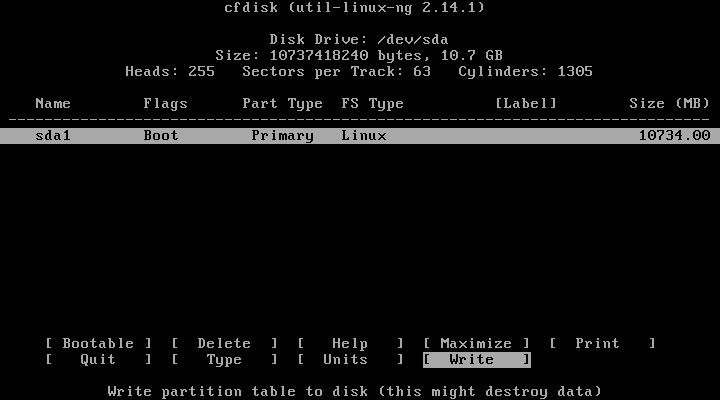Image resolution: width=720 pixels, height=400 pixels.
Task: Select the Bootable menu option
Action: 98,344
